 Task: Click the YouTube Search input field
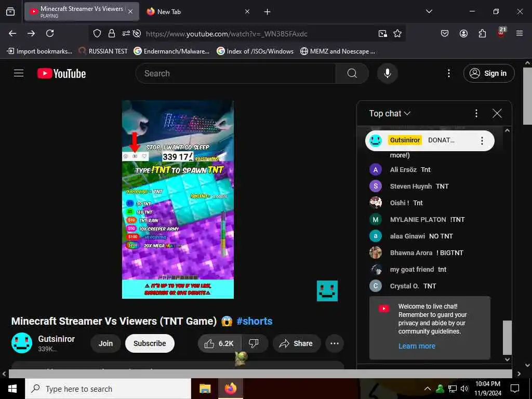[x=235, y=73]
